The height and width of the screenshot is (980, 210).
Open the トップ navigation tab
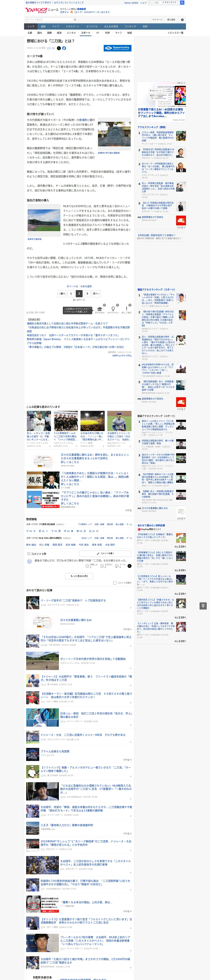31,27
